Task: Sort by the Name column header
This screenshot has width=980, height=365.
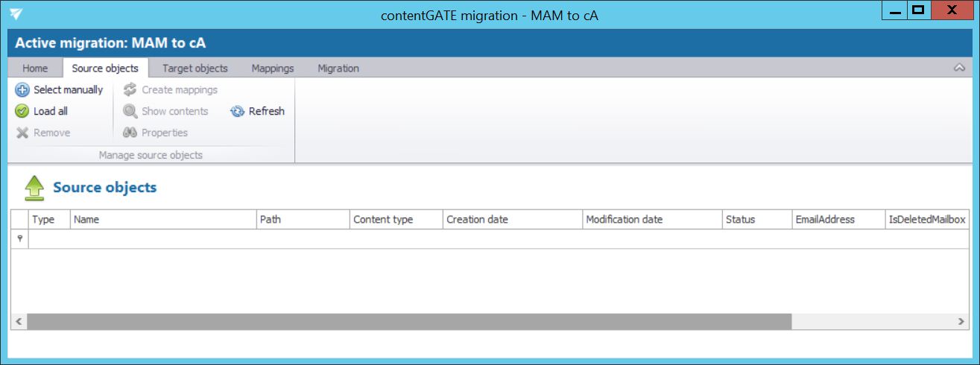Action: pos(162,220)
